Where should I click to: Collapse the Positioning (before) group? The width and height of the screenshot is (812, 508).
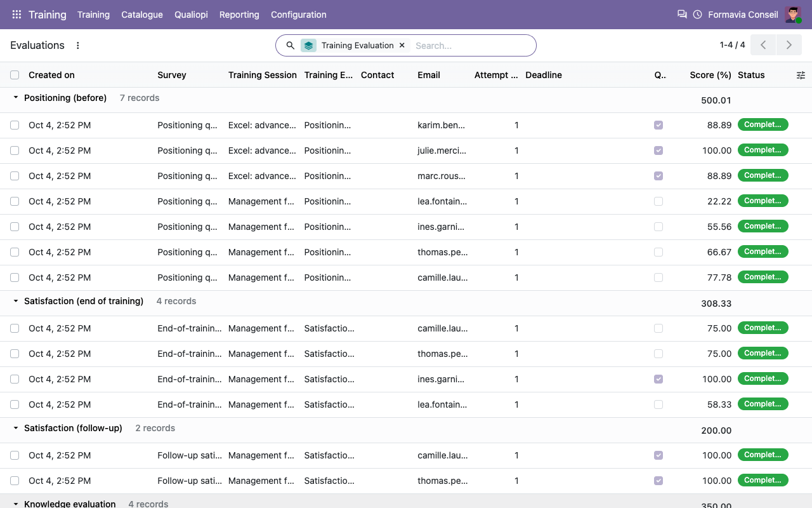(x=16, y=98)
